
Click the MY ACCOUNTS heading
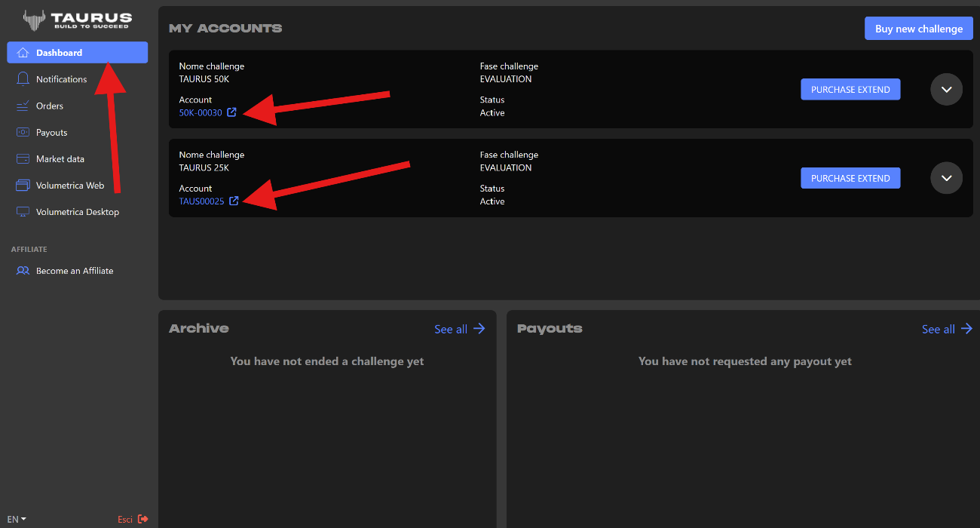[225, 28]
